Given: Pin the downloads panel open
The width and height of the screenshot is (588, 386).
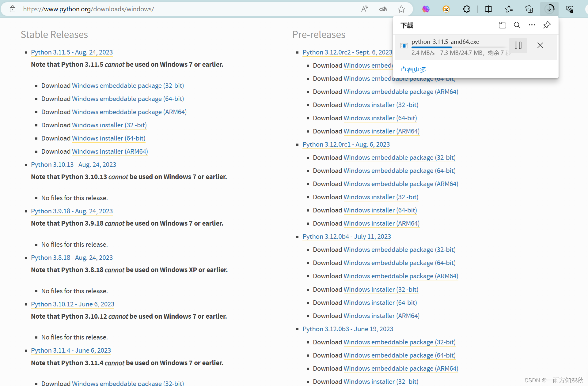Looking at the screenshot, I should coord(547,25).
